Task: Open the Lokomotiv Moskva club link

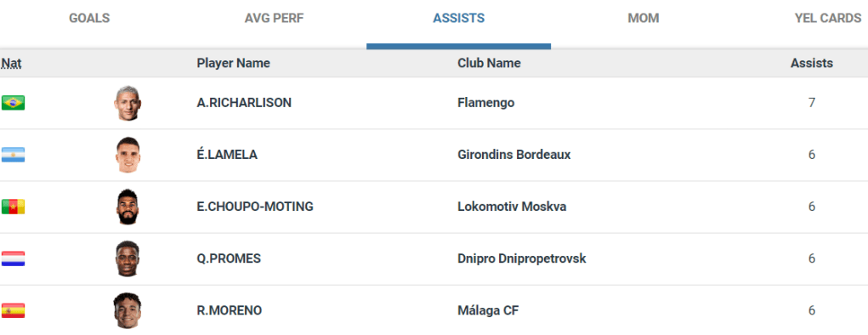Action: pyautogui.click(x=512, y=207)
